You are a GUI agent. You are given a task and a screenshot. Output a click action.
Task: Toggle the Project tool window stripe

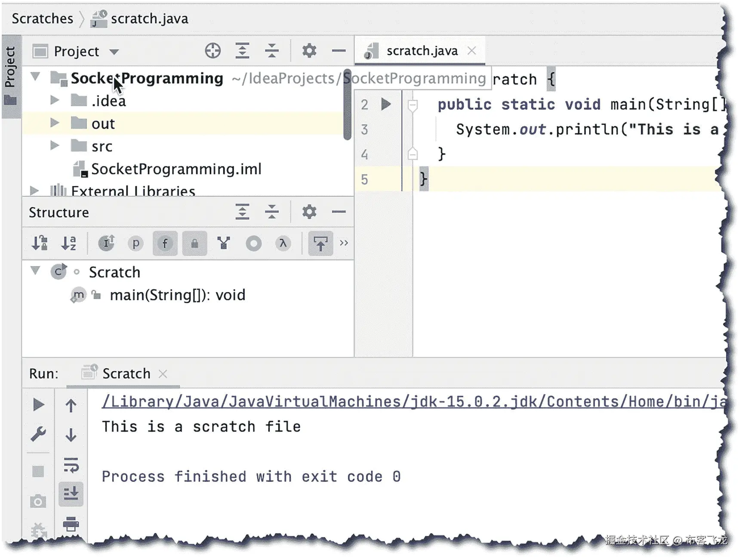11,76
